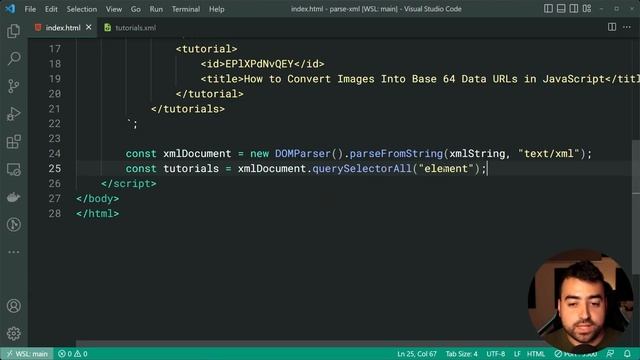Click the closing </tutorials> tag on line 21
Screen dimensions: 640x360
188,109
